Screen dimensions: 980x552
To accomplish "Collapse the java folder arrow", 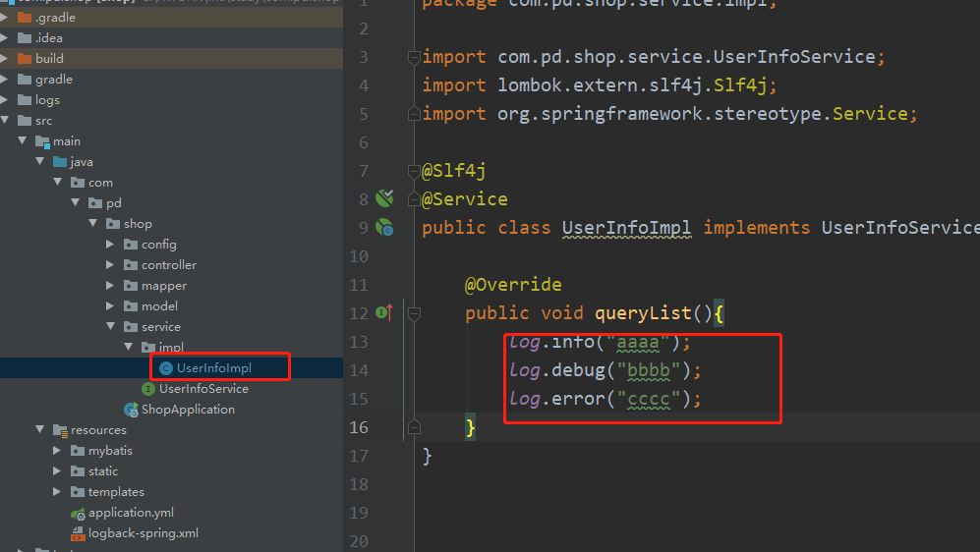I will pyautogui.click(x=40, y=161).
